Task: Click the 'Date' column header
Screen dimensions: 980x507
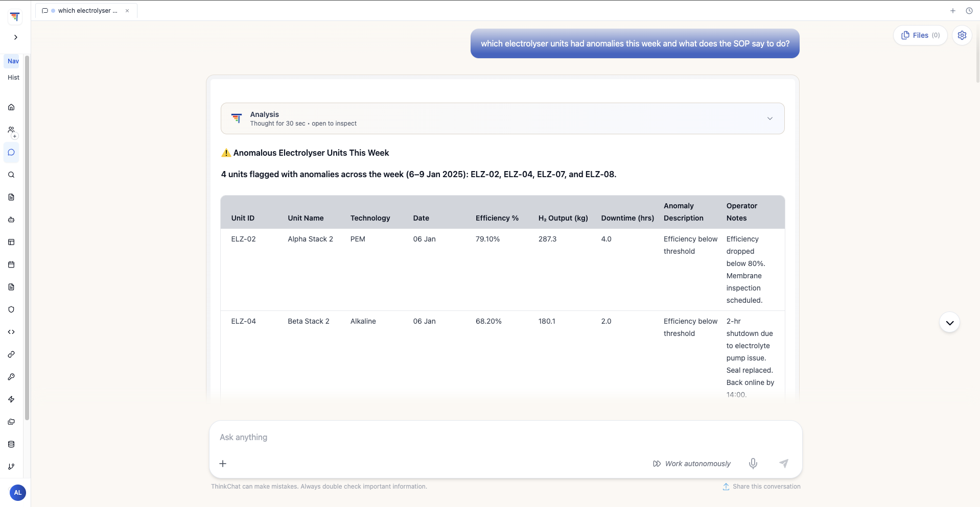Action: point(421,218)
